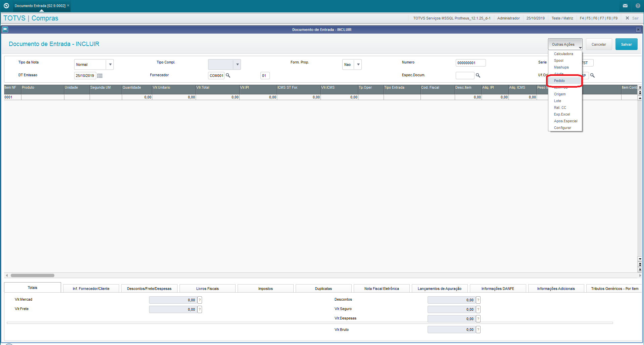Switch to Inf. Fornecedor/Cliente tab

91,289
